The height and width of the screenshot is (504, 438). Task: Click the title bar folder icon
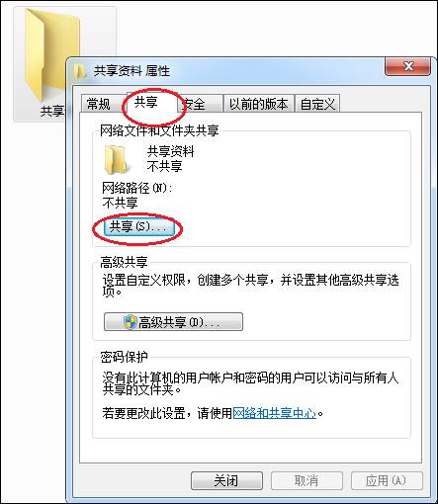[x=79, y=71]
